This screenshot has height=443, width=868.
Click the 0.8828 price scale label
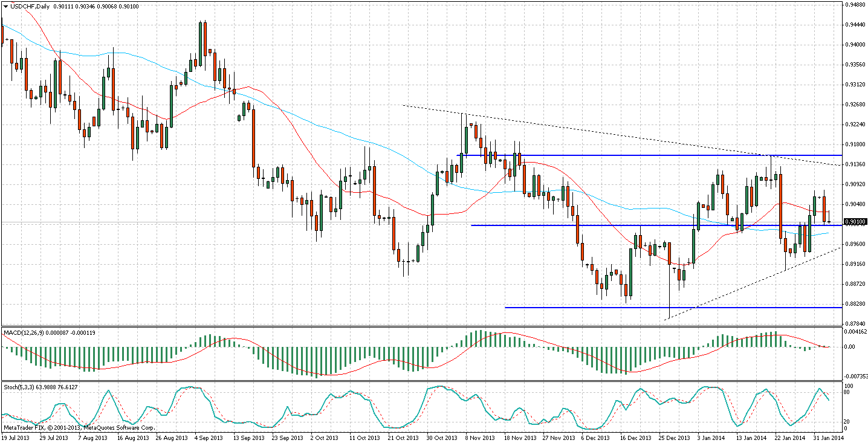pos(854,303)
